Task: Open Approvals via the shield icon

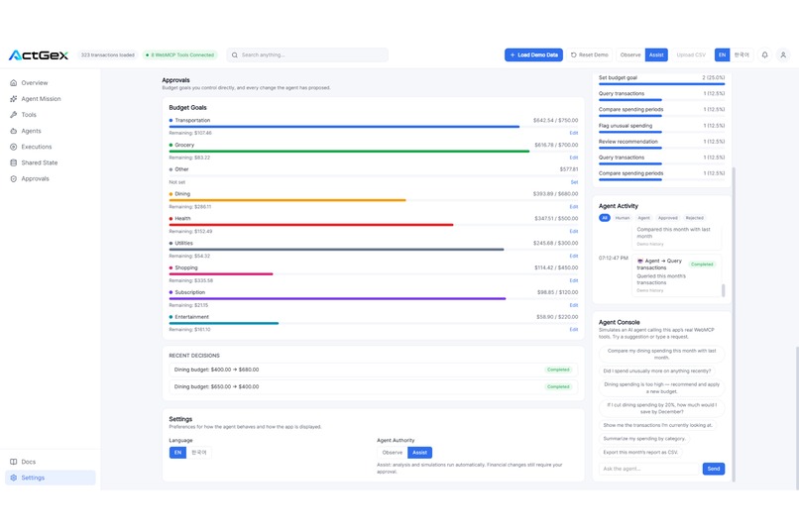Action: tap(14, 178)
